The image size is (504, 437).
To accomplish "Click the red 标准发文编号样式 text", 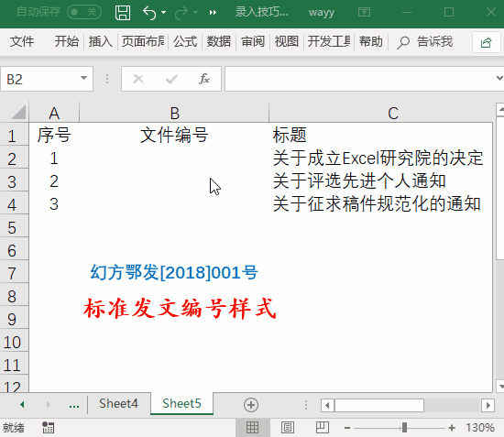I will pos(180,309).
